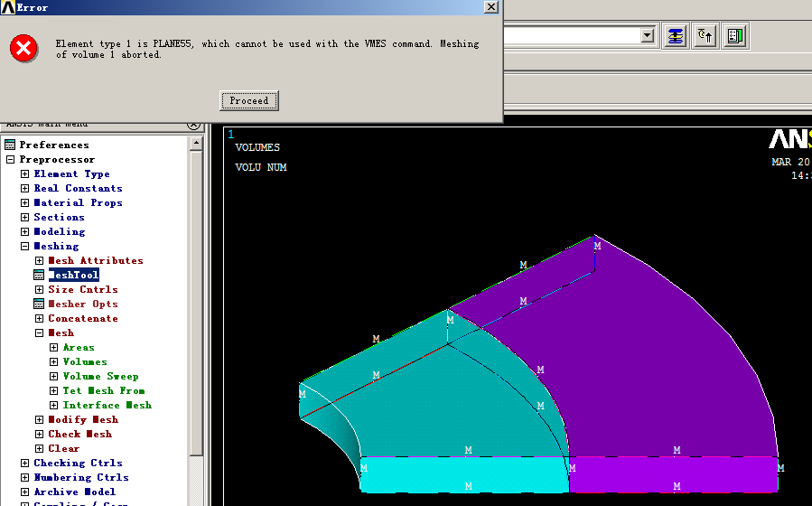Open the MeshTool entry

click(73, 275)
